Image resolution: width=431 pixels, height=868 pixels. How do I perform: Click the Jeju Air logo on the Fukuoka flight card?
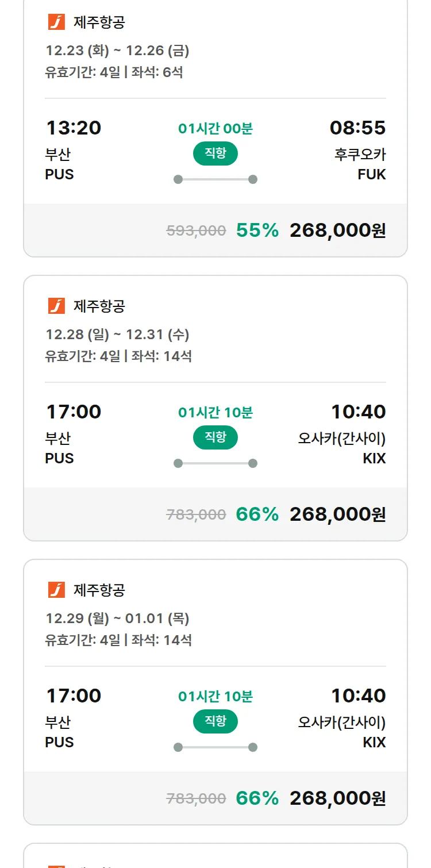click(x=56, y=22)
